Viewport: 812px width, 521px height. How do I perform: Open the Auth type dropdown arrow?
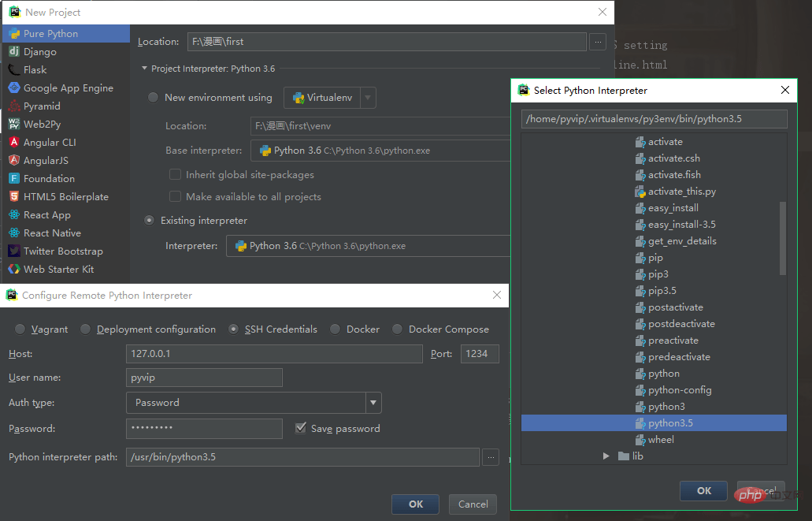click(373, 403)
